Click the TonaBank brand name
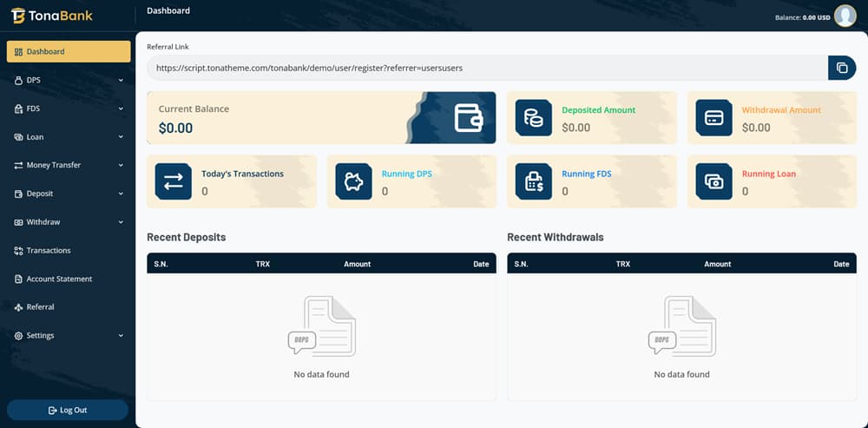 [x=60, y=16]
